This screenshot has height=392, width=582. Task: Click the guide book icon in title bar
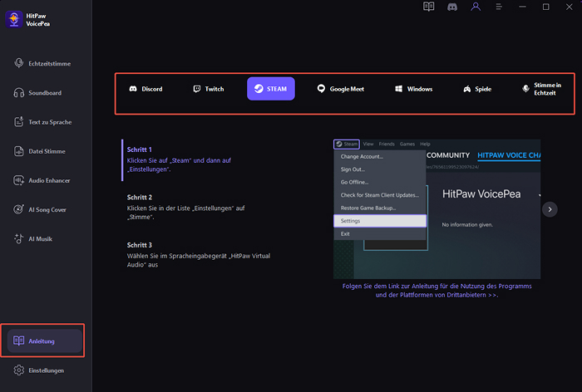click(429, 7)
